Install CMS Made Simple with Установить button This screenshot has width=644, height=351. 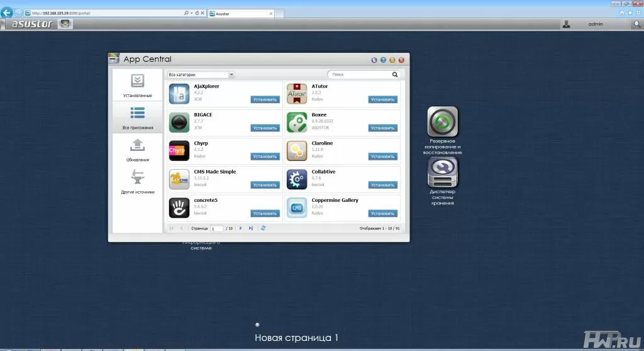(x=265, y=185)
